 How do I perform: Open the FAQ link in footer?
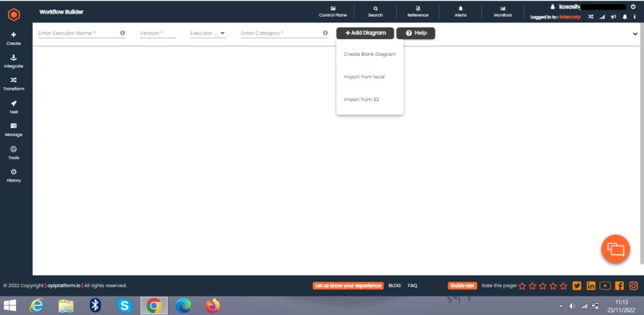pyautogui.click(x=412, y=285)
